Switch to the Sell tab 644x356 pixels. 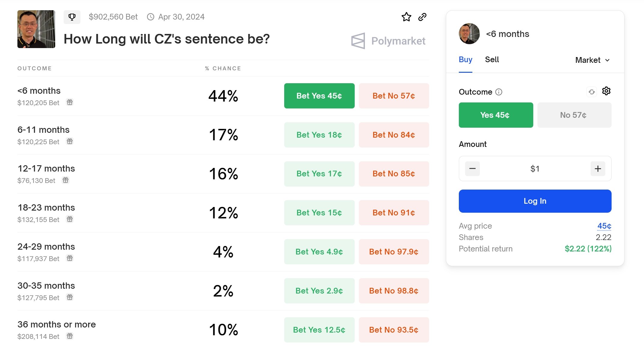tap(492, 59)
